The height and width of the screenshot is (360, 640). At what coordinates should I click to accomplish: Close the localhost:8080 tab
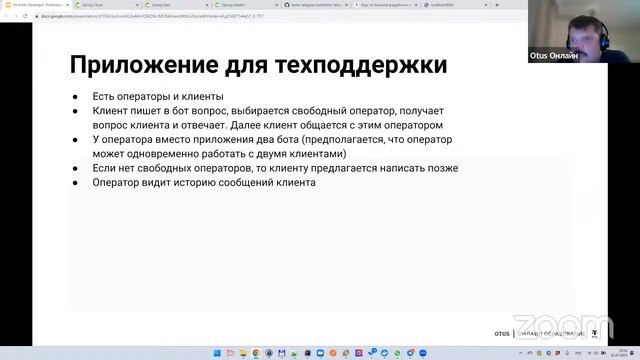(x=486, y=5)
